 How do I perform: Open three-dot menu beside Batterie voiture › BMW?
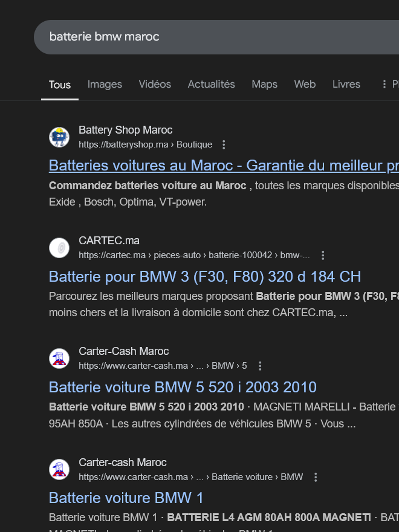[316, 478]
